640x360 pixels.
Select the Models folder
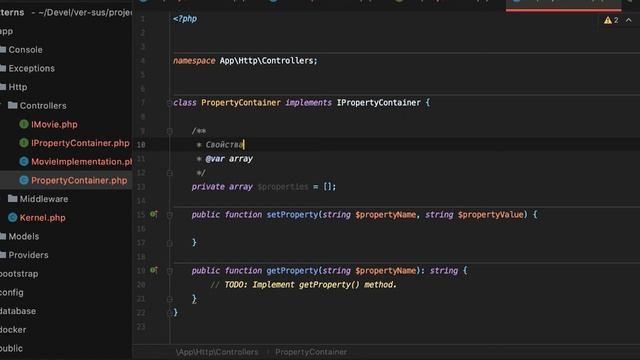click(x=24, y=237)
